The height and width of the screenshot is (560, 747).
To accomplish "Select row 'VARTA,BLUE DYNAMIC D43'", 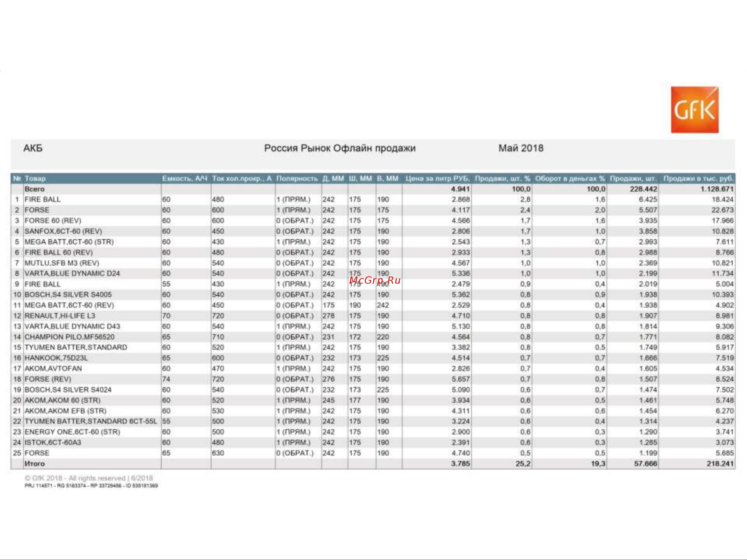I will tap(373, 326).
